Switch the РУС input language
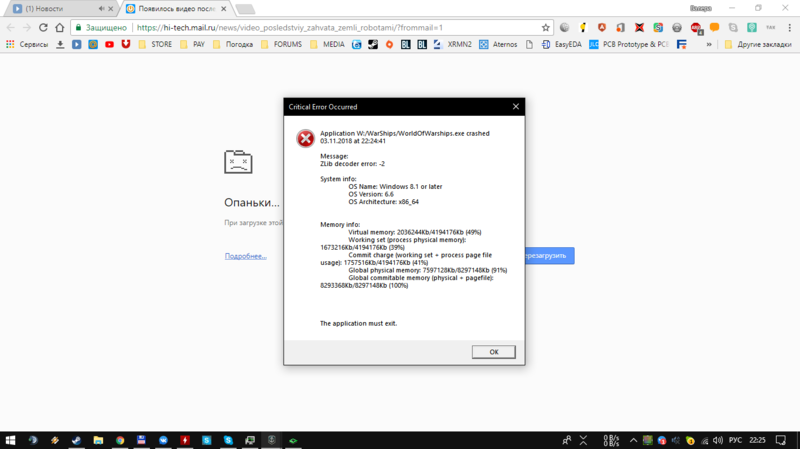Image resolution: width=800 pixels, height=449 pixels. 735,440
